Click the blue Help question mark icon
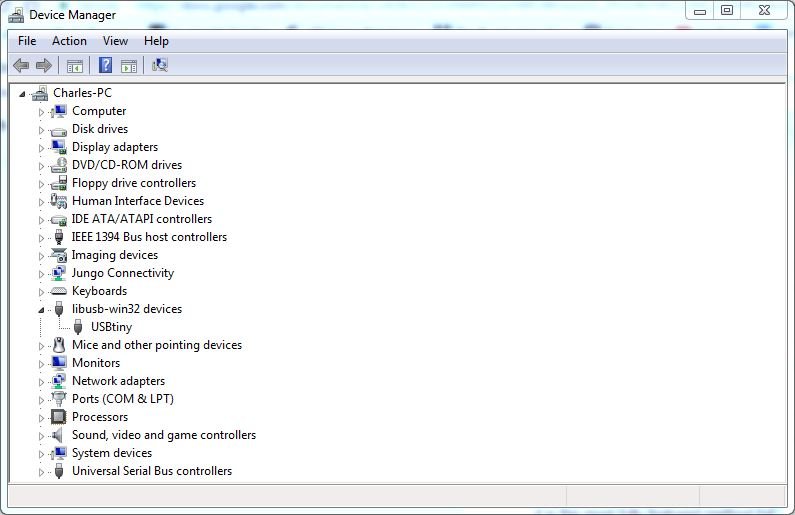This screenshot has width=795, height=515. [x=105, y=66]
